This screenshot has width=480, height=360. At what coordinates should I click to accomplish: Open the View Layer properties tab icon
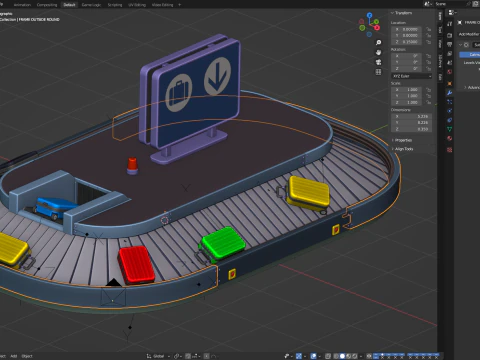click(x=450, y=54)
